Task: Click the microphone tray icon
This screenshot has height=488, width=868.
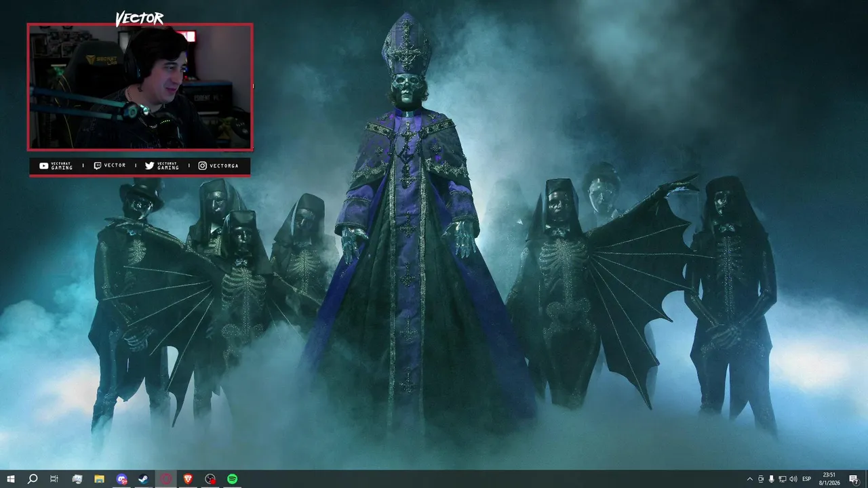Action: click(x=772, y=479)
